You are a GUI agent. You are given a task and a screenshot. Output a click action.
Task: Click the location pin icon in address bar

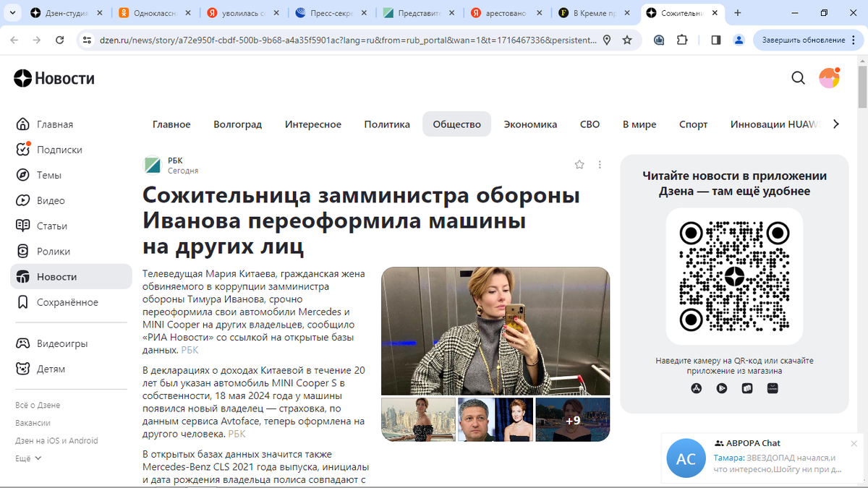tap(607, 40)
